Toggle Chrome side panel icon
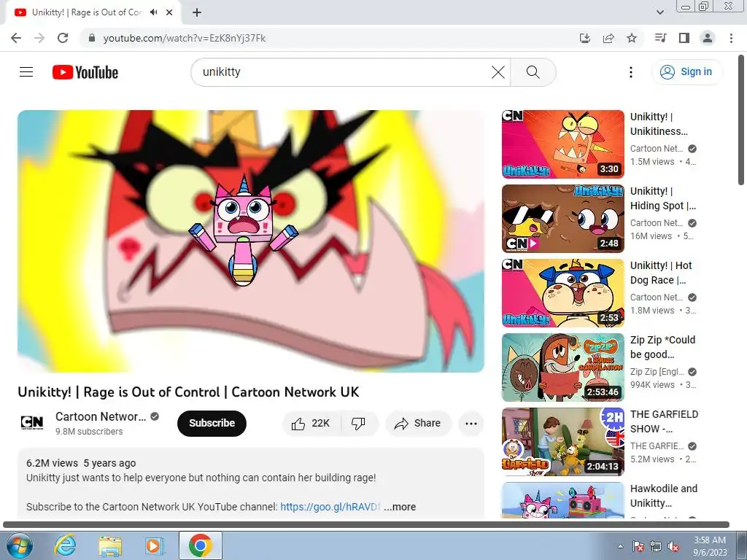 click(684, 38)
